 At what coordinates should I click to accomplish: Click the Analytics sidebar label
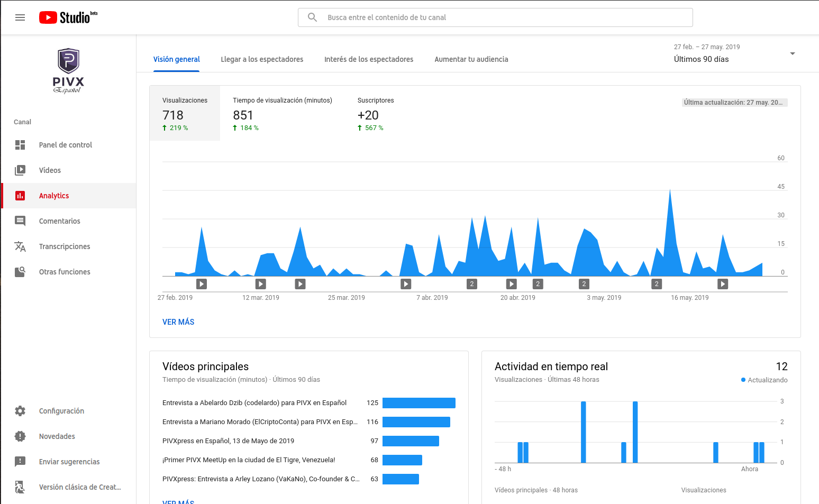pos(54,196)
